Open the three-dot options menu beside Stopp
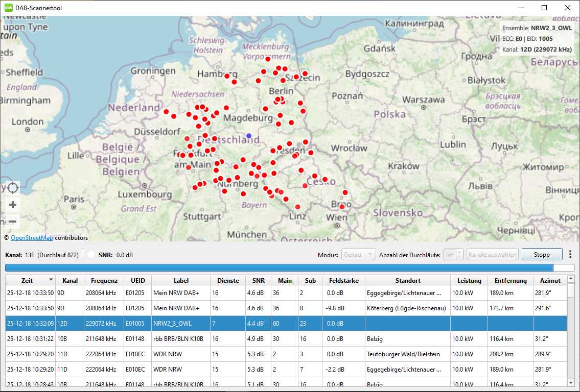 570,254
